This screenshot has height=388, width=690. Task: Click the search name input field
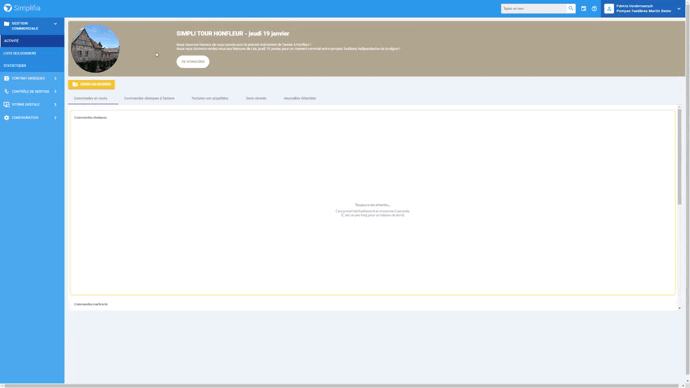(534, 8)
